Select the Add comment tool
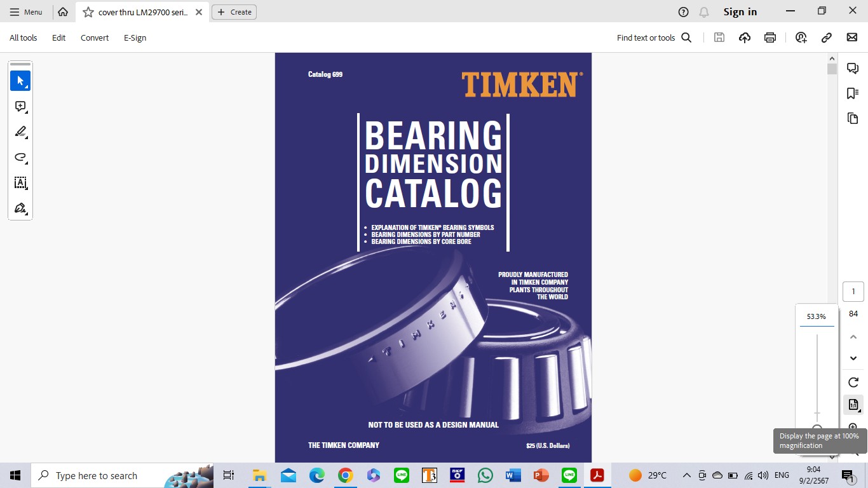The image size is (868, 488). point(20,107)
